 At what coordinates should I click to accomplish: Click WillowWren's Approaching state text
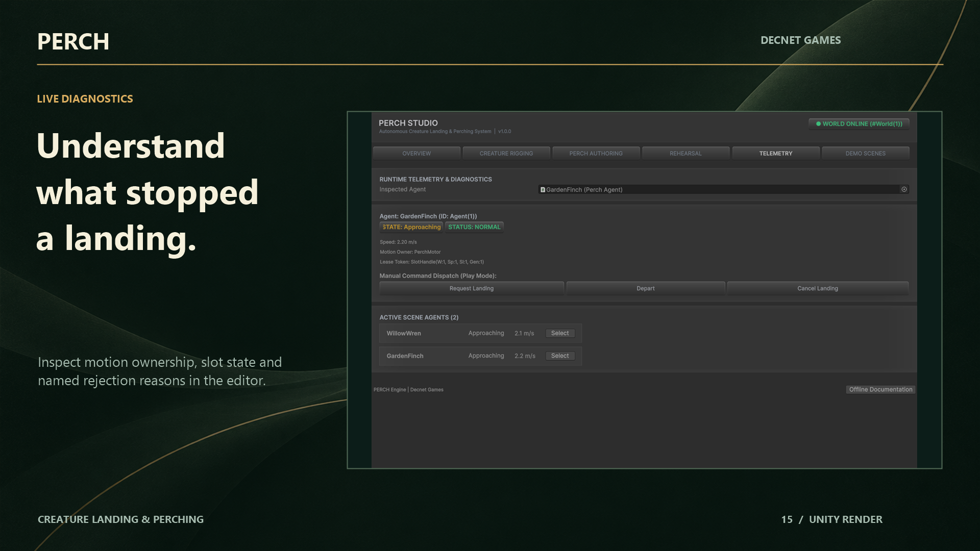(486, 333)
